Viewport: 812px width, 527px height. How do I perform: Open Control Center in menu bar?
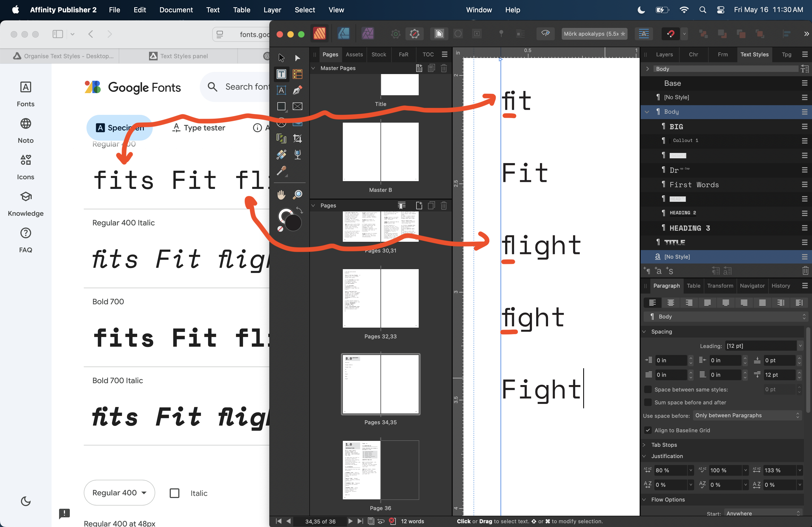tap(720, 10)
